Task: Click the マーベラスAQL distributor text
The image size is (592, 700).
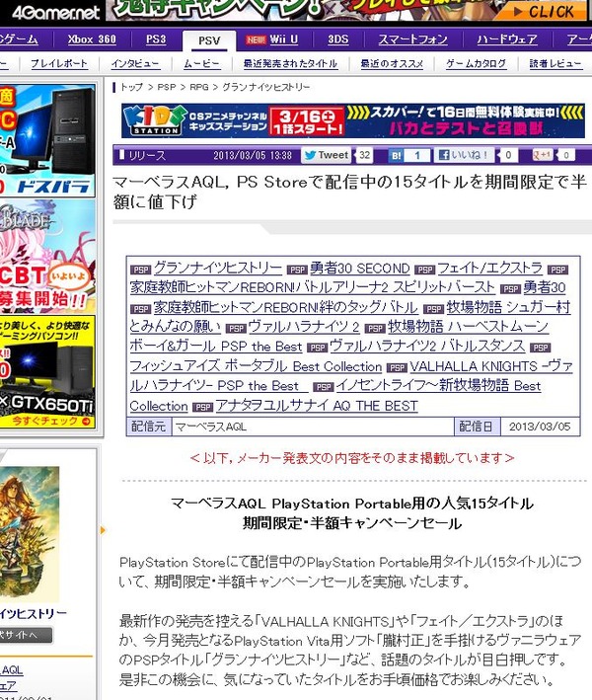Action: [x=211, y=427]
